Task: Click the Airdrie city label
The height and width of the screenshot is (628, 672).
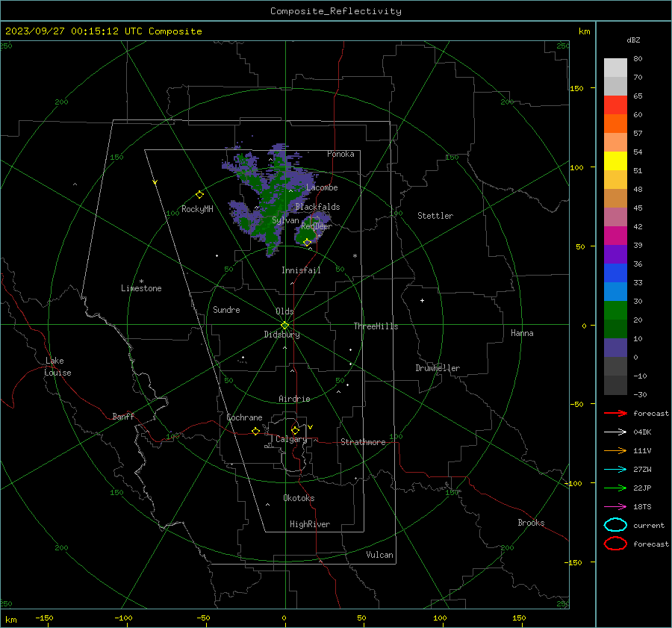Action: click(294, 399)
